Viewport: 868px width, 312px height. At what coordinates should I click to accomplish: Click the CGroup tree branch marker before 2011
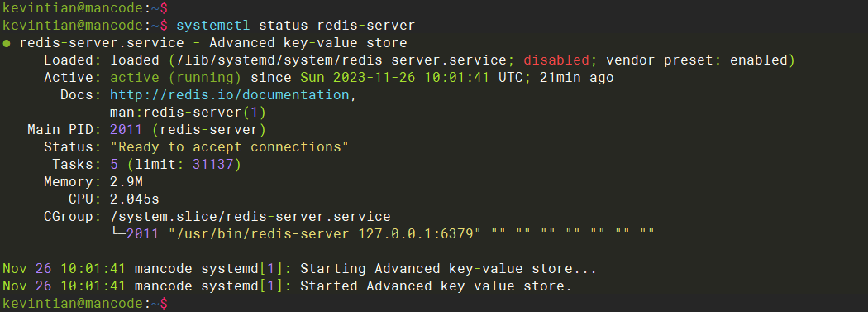[118, 233]
